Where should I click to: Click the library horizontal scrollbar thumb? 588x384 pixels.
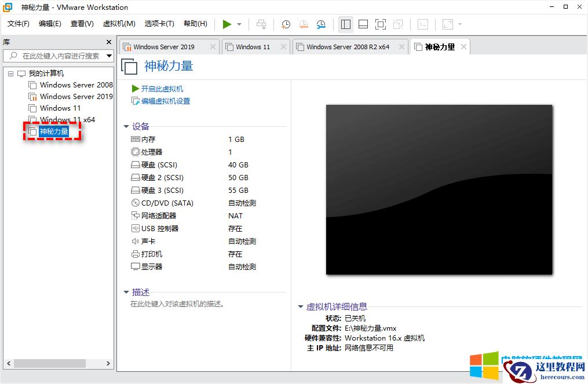pos(49,363)
